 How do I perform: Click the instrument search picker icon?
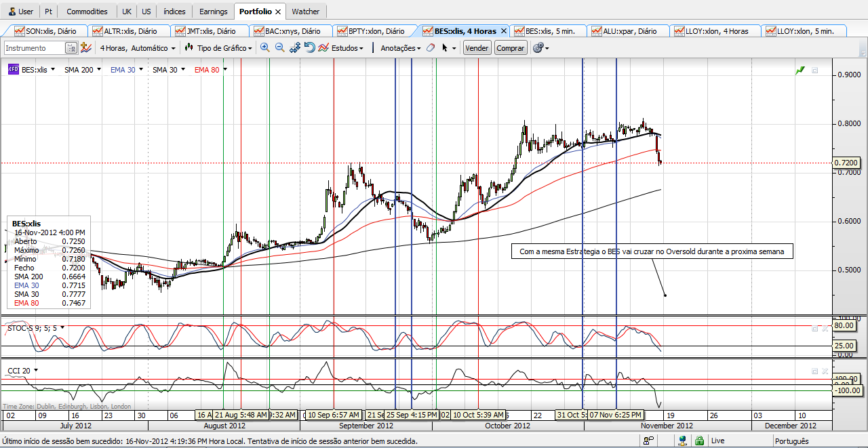71,48
